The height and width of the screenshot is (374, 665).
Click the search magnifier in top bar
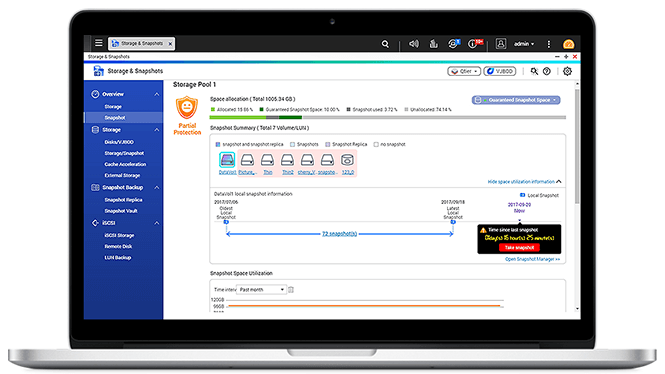pyautogui.click(x=385, y=44)
